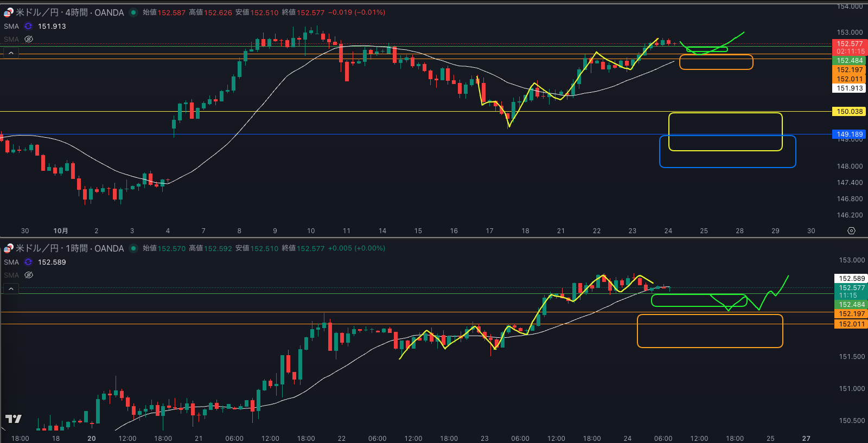Image resolution: width=868 pixels, height=443 pixels.
Task: Open chart settings gear in 4-hour pane
Action: [x=851, y=231]
